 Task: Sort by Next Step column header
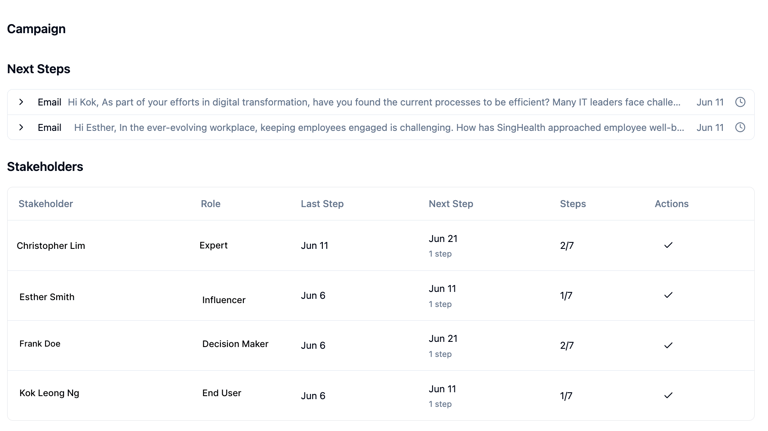451,204
